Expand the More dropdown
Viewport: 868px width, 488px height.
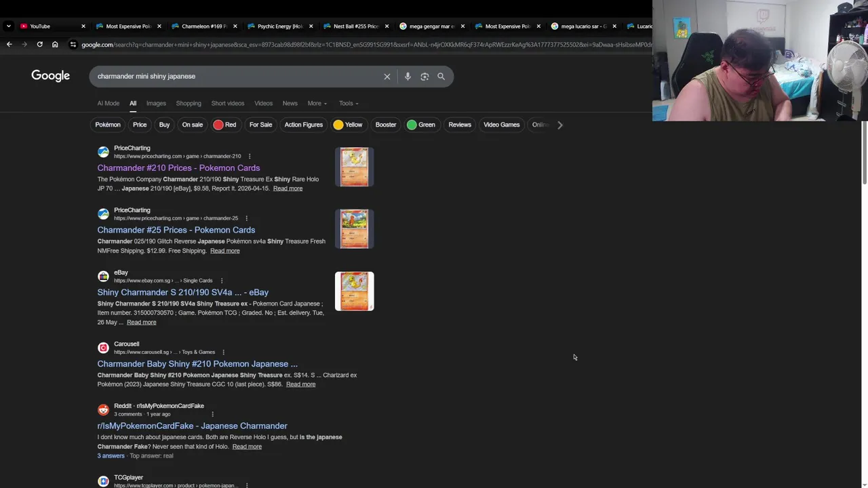[x=317, y=103]
